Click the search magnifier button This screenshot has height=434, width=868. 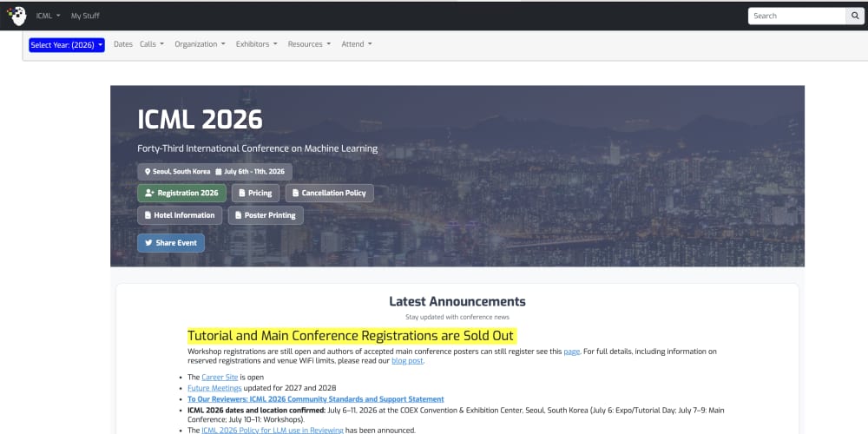pyautogui.click(x=855, y=16)
